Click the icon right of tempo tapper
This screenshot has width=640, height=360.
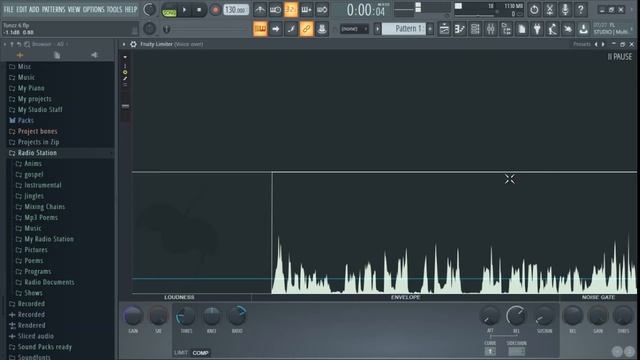(x=568, y=29)
